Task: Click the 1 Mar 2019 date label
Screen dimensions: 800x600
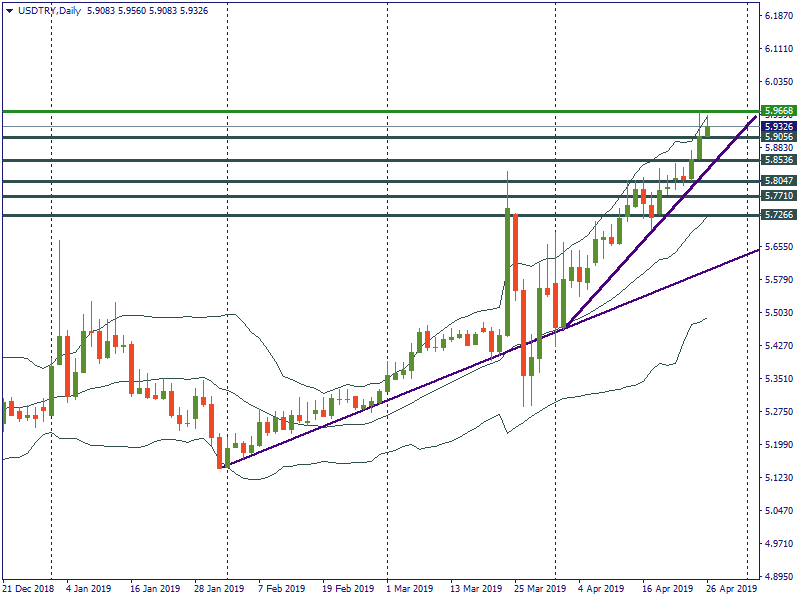Action: coord(409,589)
